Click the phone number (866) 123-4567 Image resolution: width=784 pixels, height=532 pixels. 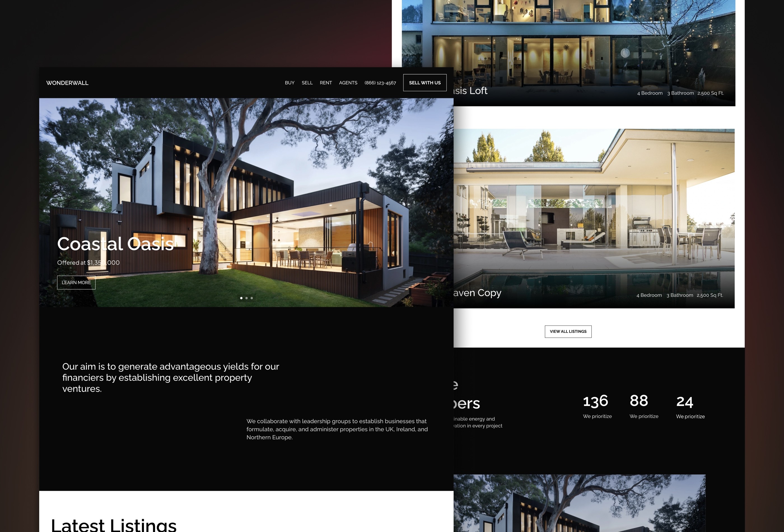pos(380,83)
